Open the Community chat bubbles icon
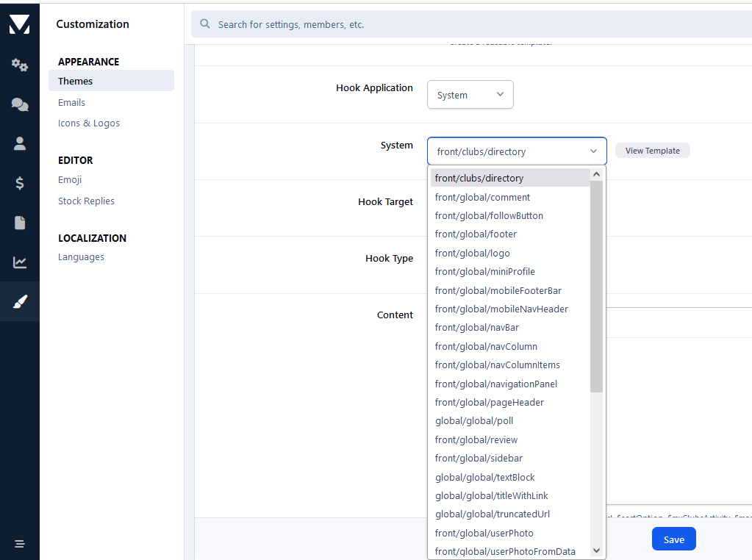The image size is (752, 560). pos(20,105)
